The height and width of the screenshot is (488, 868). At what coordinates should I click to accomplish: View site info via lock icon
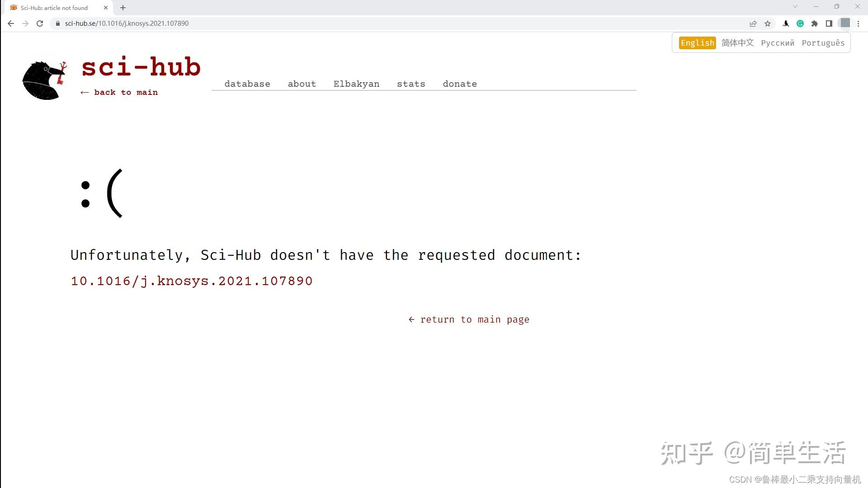click(57, 23)
